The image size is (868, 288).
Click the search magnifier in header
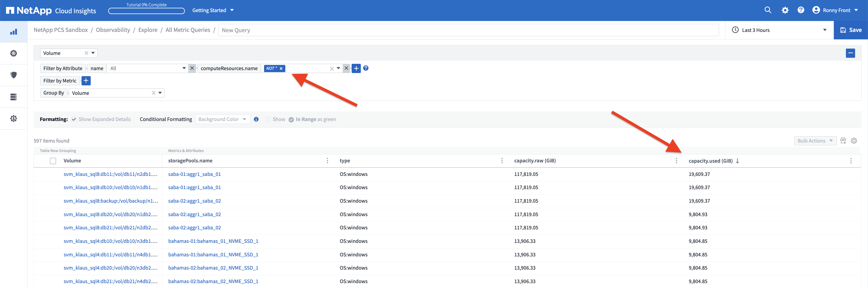click(768, 10)
